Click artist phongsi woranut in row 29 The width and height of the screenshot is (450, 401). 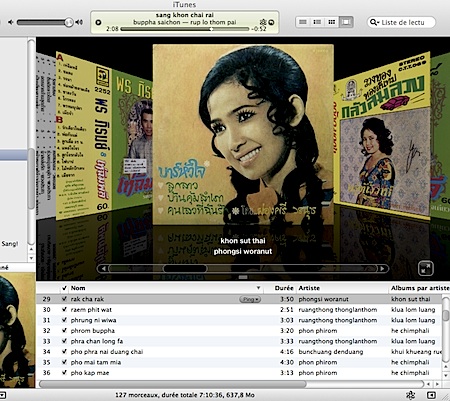click(323, 299)
